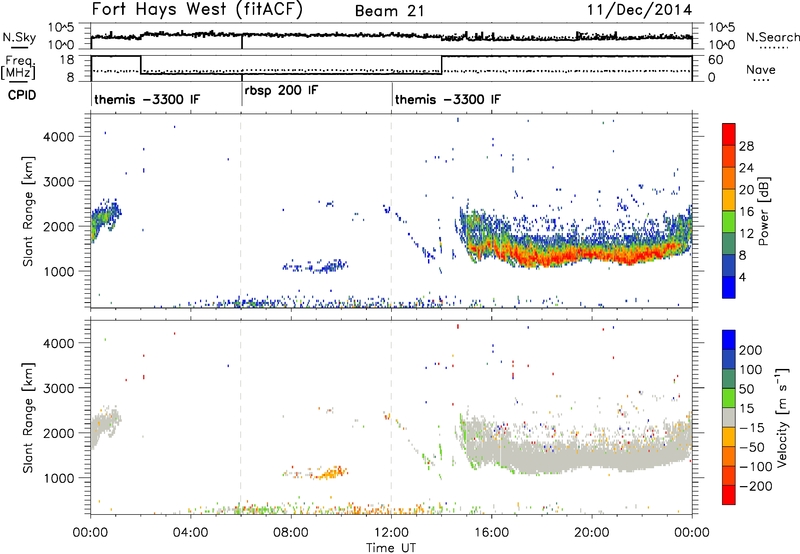Screen dimensions: 800x554
Task: Click the '60' Nave axis tick
Action: click(x=715, y=60)
